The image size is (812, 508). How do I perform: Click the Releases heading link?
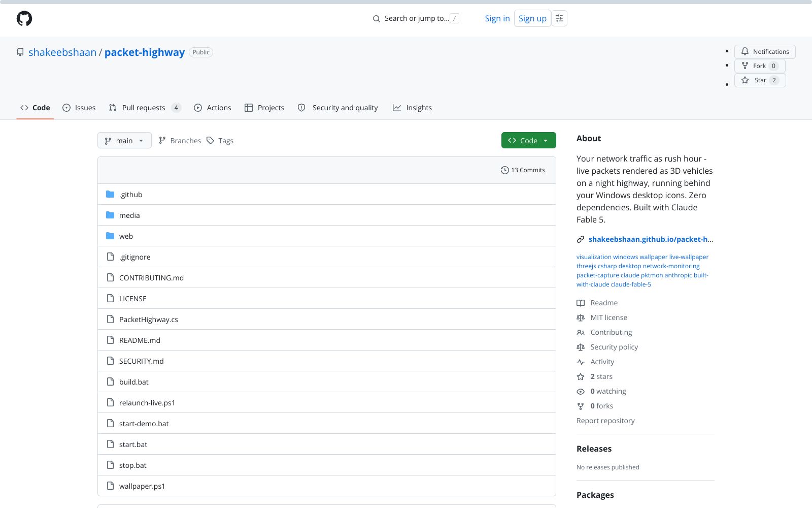(x=594, y=449)
